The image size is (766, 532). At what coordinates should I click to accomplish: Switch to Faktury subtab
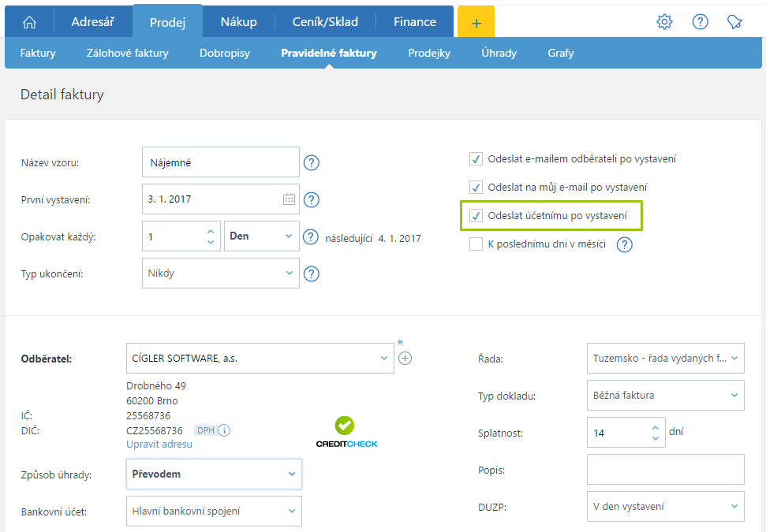(x=38, y=53)
